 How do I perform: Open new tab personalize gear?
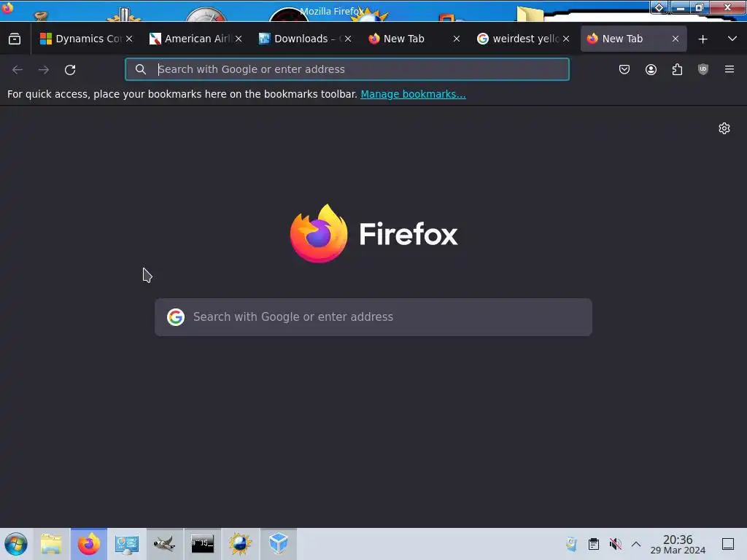(724, 128)
